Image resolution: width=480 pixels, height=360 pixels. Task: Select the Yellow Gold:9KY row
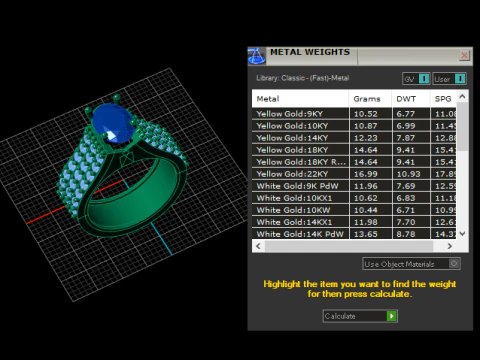click(354, 114)
